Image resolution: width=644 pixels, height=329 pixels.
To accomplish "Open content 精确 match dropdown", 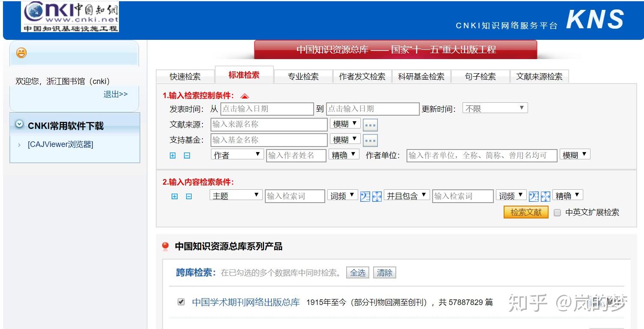I will pos(568,195).
